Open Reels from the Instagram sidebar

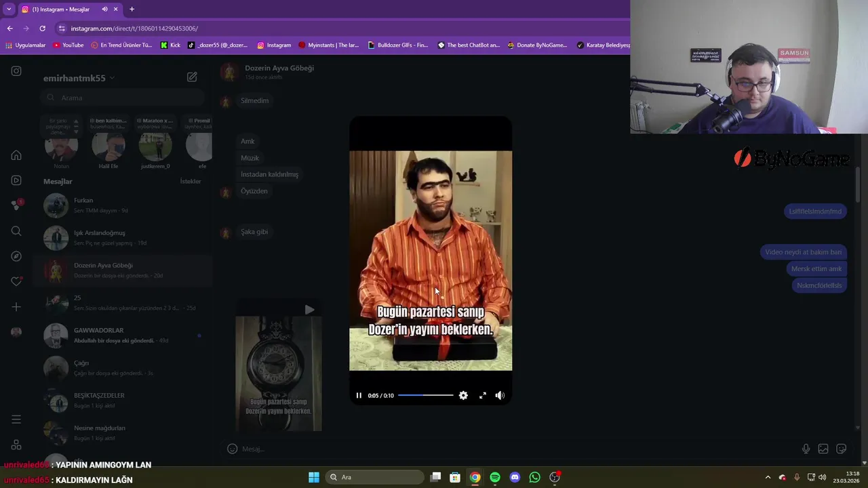tap(16, 180)
